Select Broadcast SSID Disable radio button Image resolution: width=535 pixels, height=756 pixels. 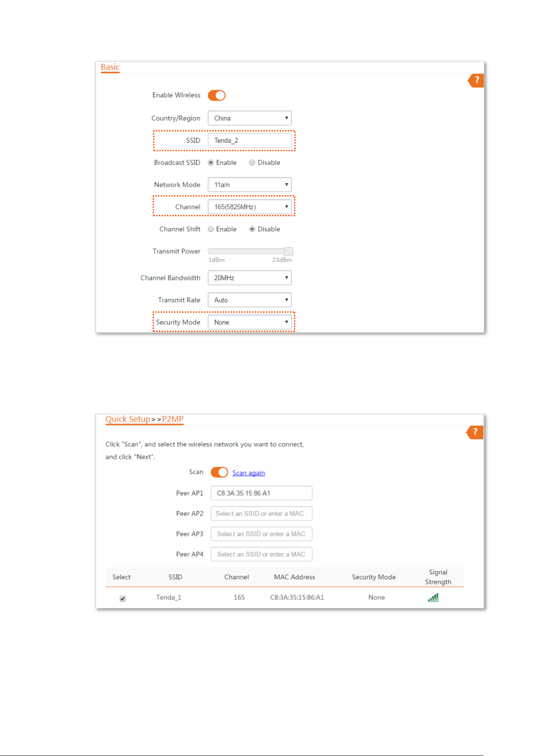click(252, 163)
